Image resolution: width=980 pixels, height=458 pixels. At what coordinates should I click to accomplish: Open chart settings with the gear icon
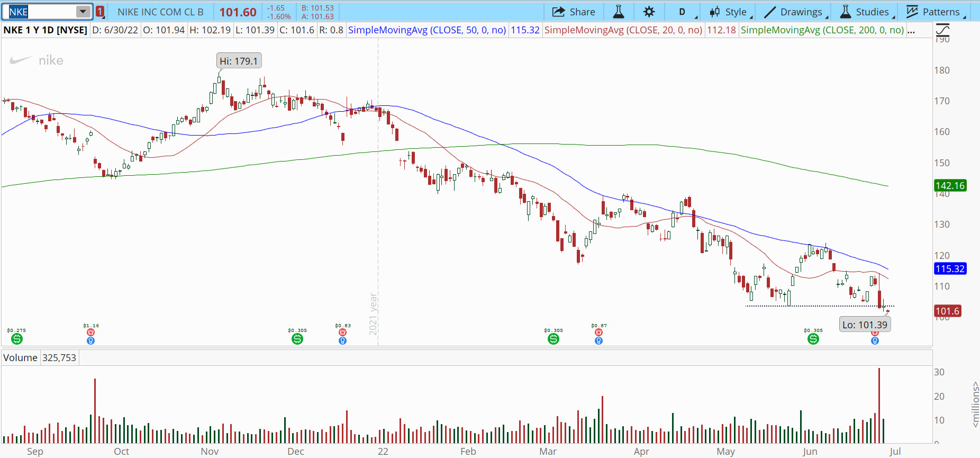(649, 12)
